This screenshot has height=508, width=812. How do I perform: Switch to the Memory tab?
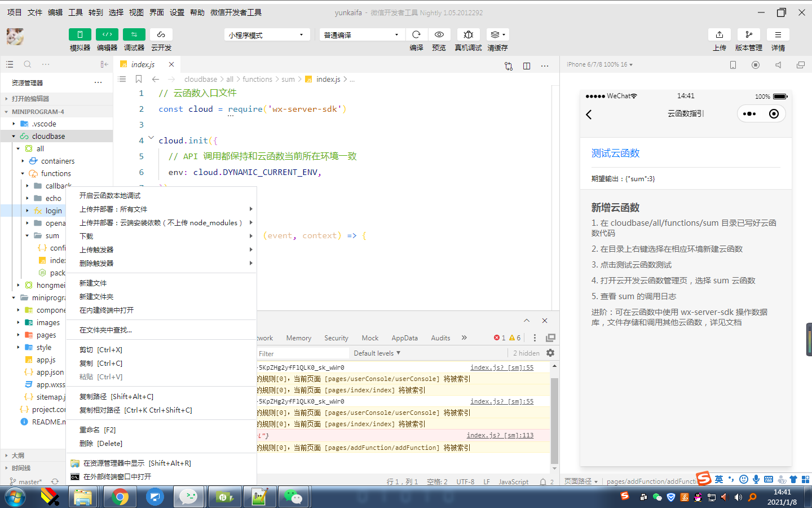coord(299,338)
